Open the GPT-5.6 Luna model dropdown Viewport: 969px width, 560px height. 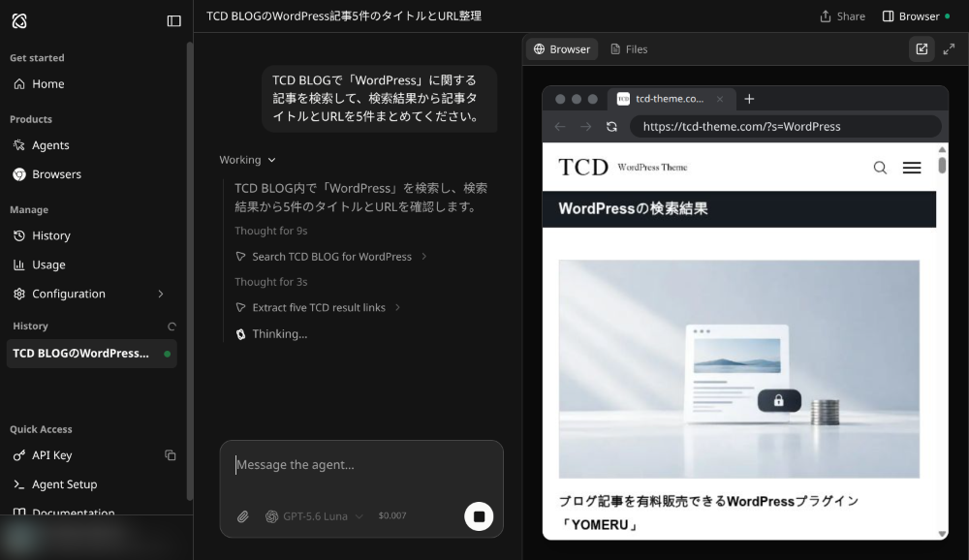point(314,516)
